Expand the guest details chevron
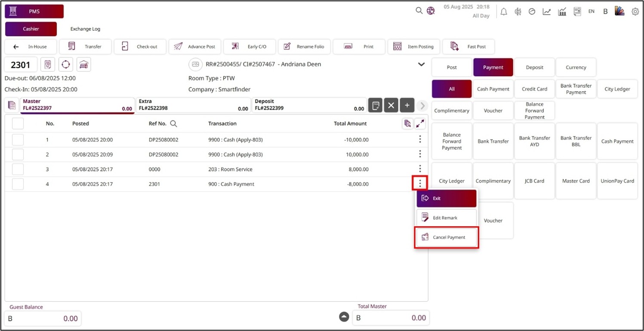 point(422,65)
